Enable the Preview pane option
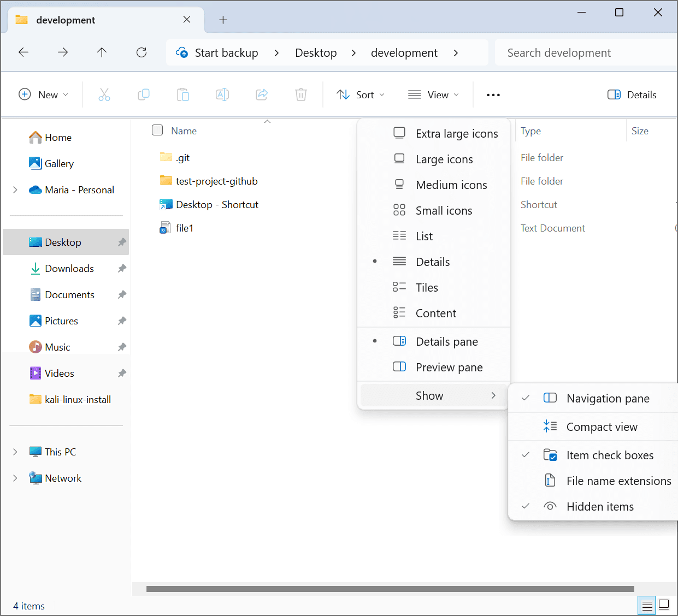Screen dimensions: 678x616 click(434, 367)
